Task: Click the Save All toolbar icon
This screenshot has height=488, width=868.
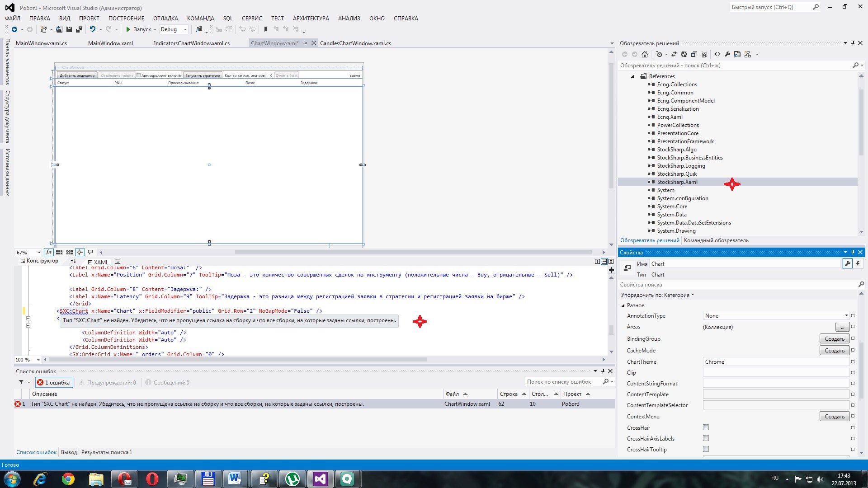Action: point(79,29)
